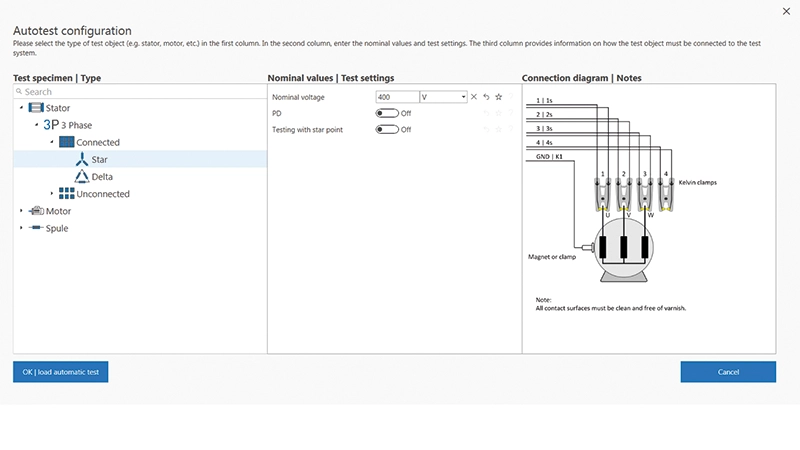This screenshot has width=800, height=450.
Task: Click the Stator icon in the tree
Action: click(x=37, y=108)
